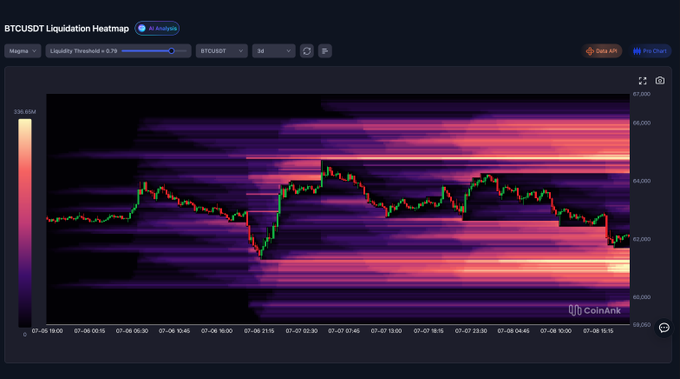Open the BTCUSDT symbol dropdown
Screen dimensions: 680x379
pyautogui.click(x=222, y=51)
